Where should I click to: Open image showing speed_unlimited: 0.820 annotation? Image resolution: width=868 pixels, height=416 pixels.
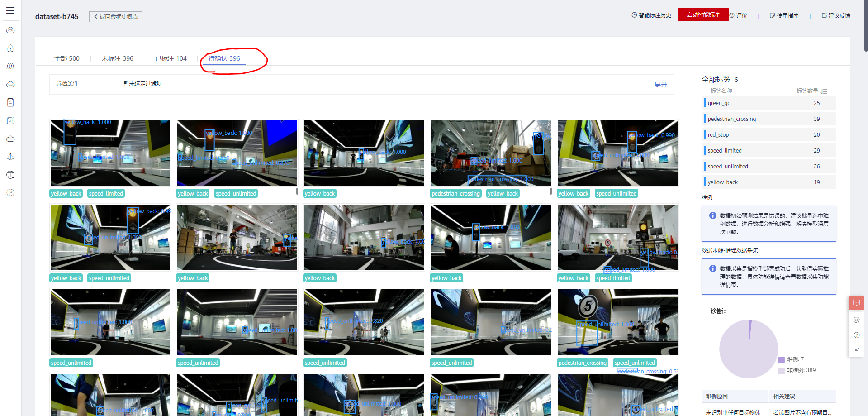click(x=364, y=322)
